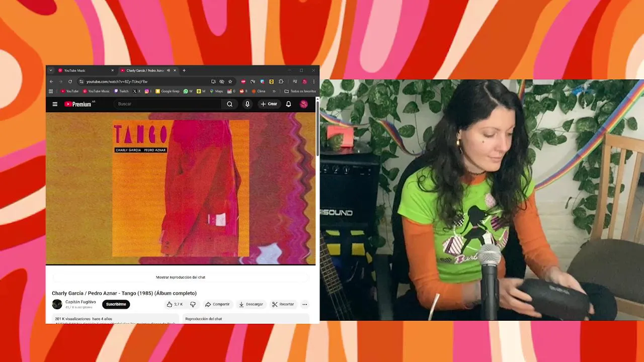
Task: Open the Capitán Fugitivo channel name
Action: [x=80, y=302]
